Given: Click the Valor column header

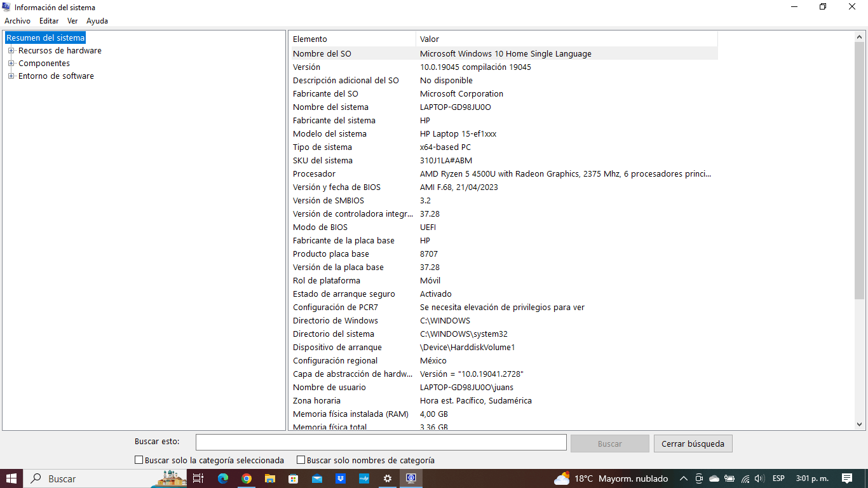Looking at the screenshot, I should (567, 39).
